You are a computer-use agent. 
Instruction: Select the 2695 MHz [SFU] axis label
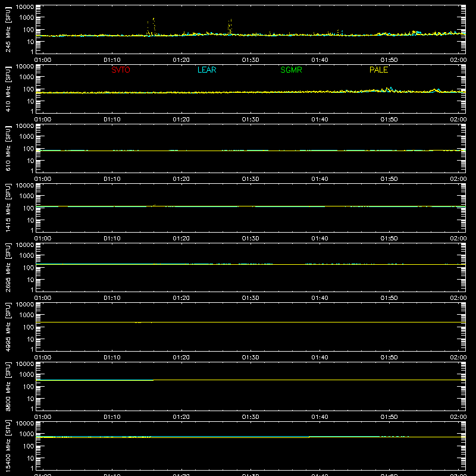click(8, 268)
